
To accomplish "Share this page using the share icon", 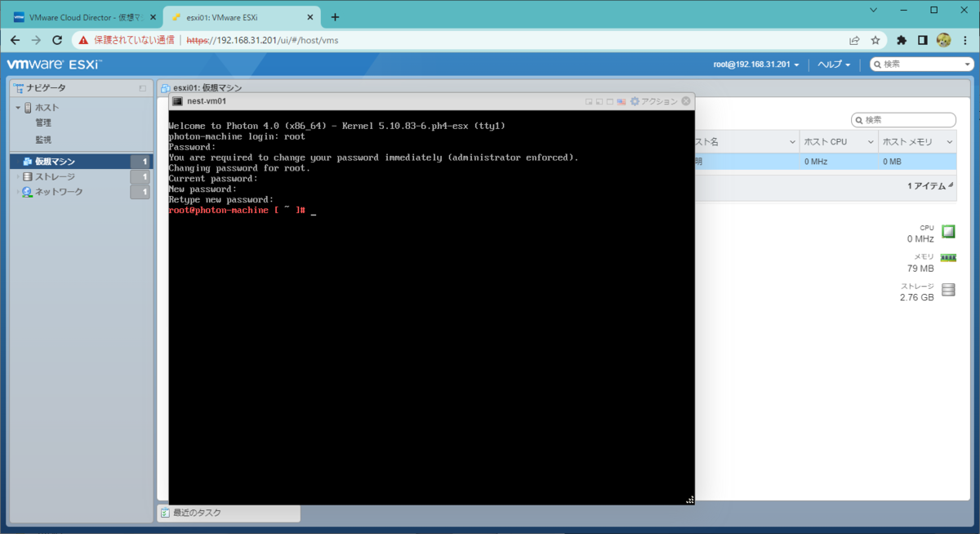I will (854, 39).
